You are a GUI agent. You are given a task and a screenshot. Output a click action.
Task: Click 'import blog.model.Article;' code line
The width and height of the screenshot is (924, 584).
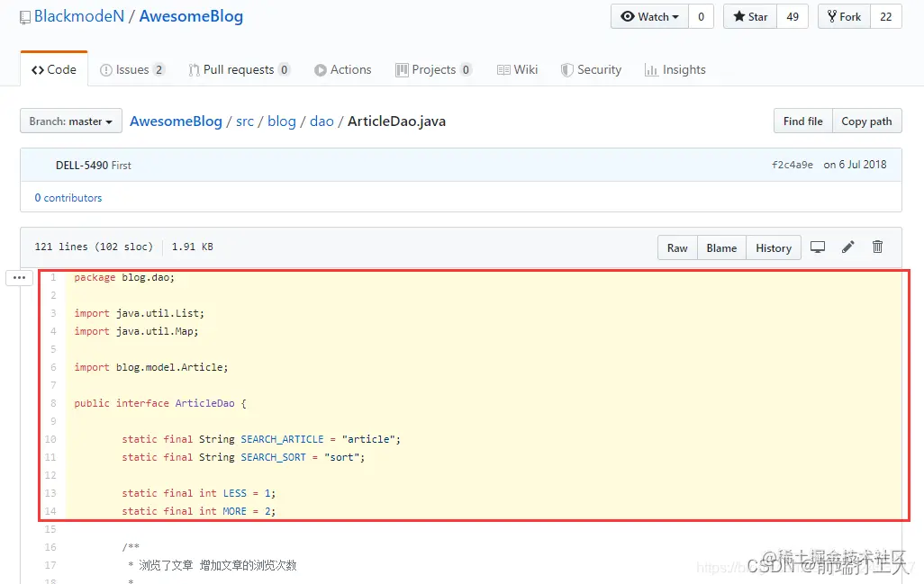click(x=151, y=367)
